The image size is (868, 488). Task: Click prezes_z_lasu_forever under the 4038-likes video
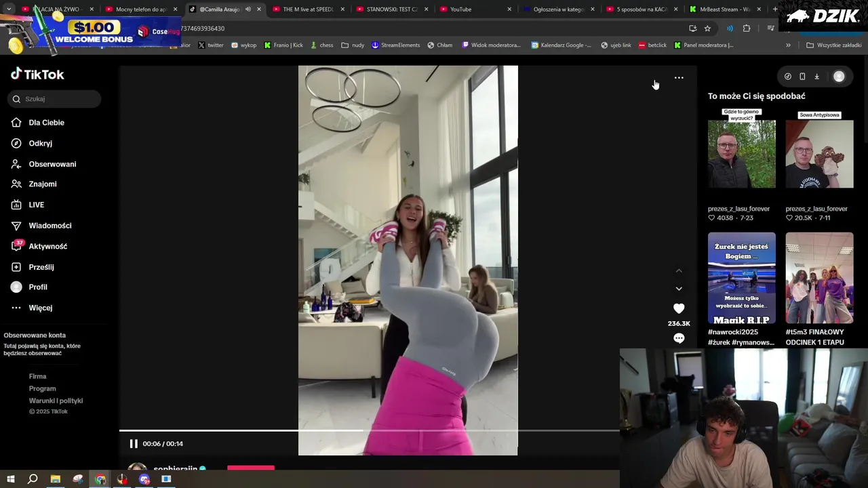[738, 209]
